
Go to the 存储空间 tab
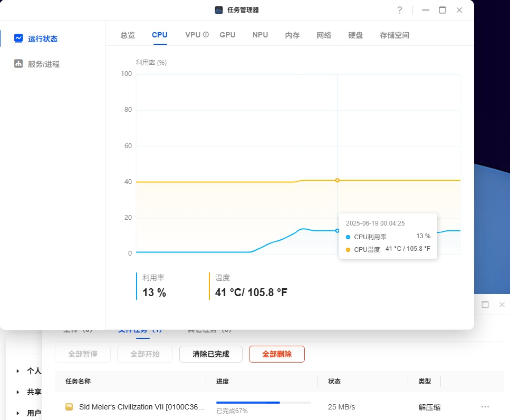394,35
